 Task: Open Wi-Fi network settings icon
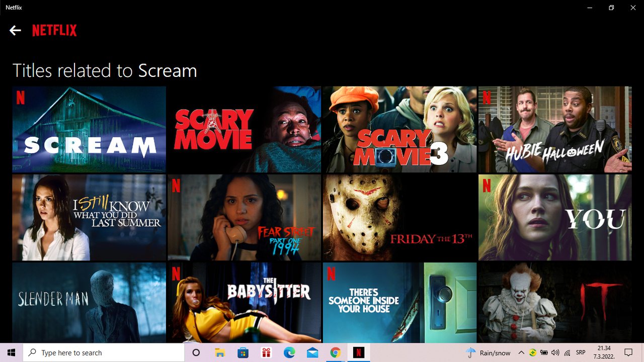tap(568, 353)
